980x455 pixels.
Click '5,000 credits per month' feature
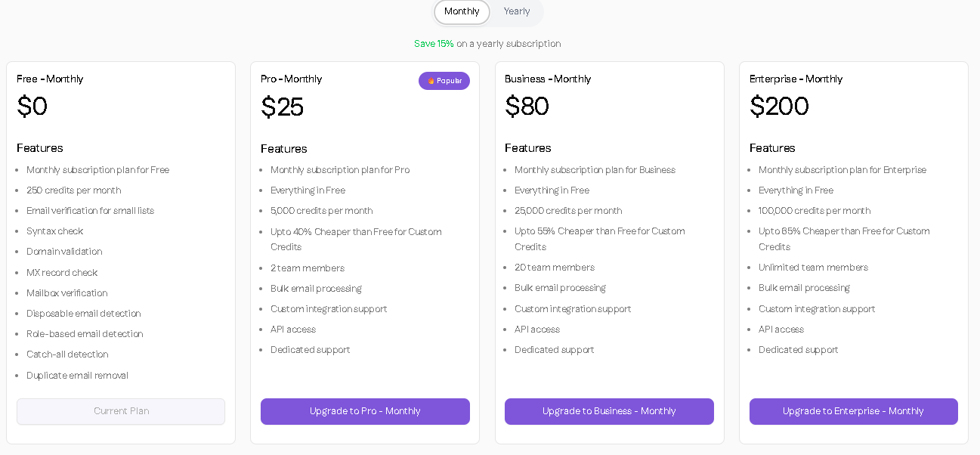pos(321,211)
